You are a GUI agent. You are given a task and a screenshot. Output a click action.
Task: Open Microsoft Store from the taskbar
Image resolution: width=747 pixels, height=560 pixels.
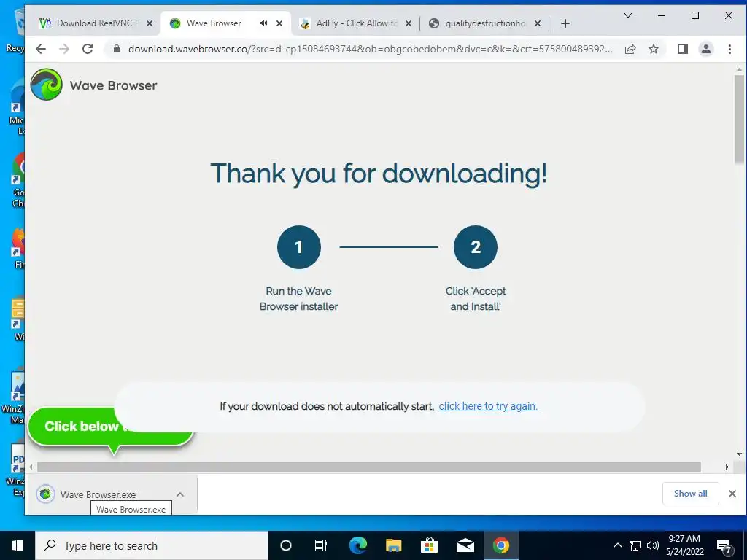click(x=429, y=545)
